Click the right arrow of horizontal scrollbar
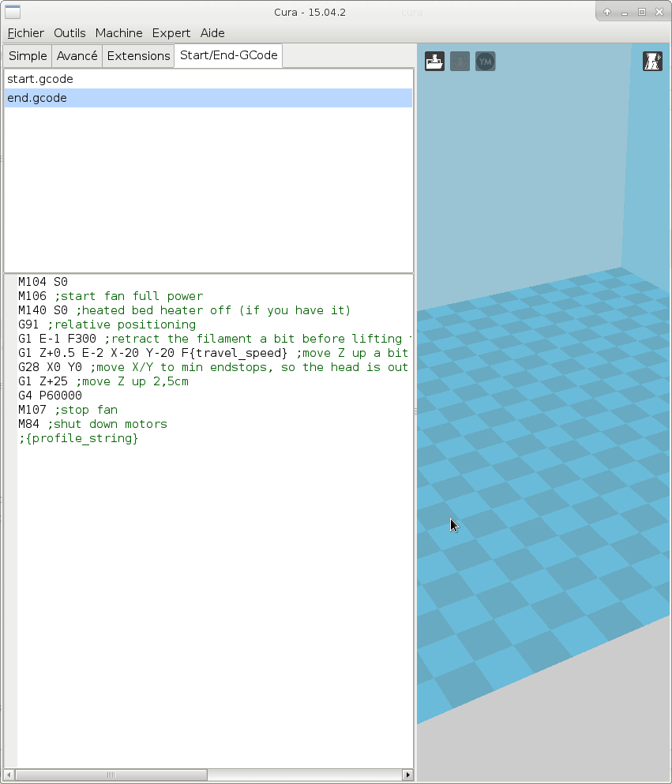This screenshot has height=784, width=672. coord(408,775)
